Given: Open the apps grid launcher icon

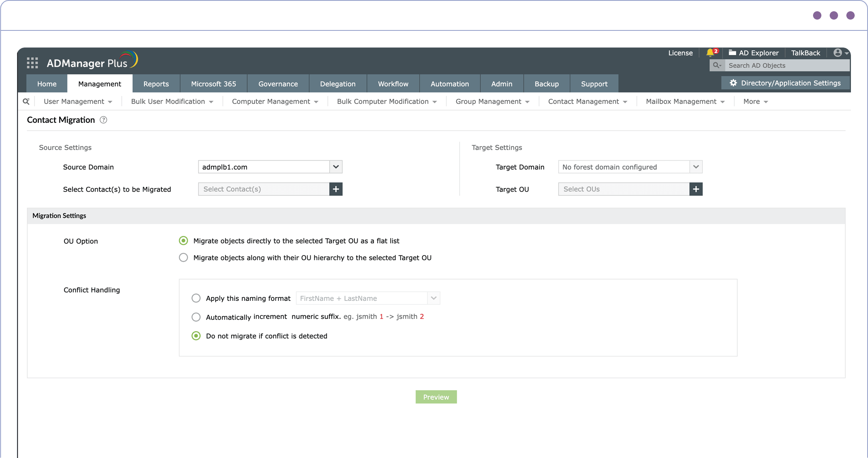Looking at the screenshot, I should click(32, 63).
